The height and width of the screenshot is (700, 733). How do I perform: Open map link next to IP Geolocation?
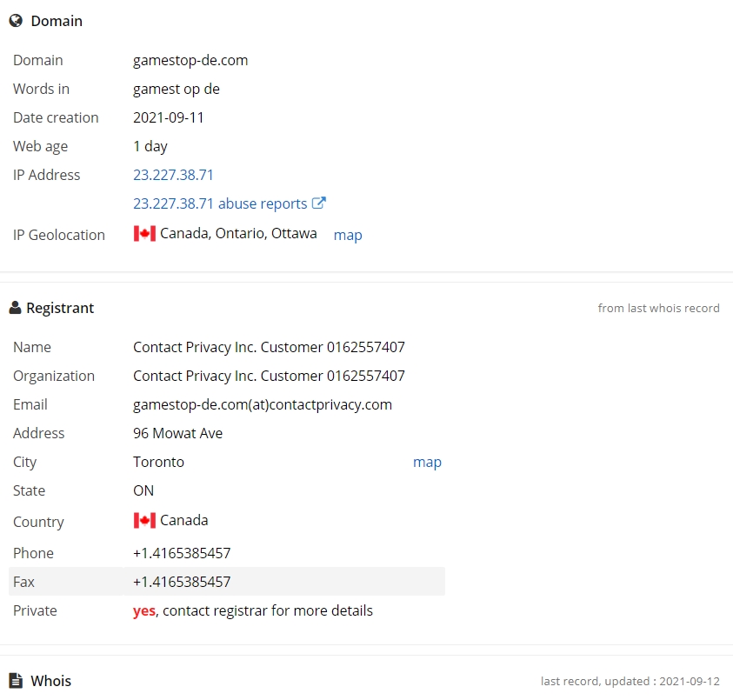click(348, 235)
